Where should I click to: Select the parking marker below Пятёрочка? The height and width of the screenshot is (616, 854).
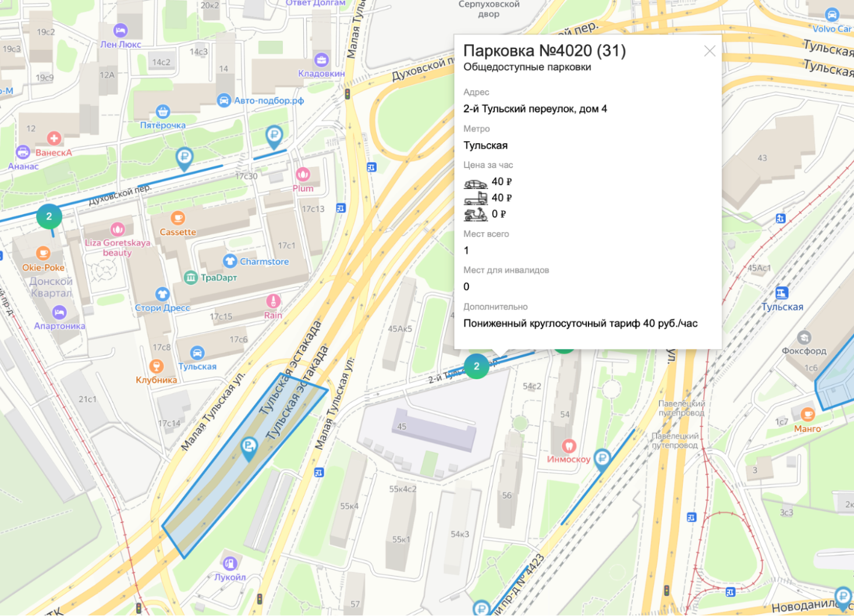pyautogui.click(x=185, y=159)
